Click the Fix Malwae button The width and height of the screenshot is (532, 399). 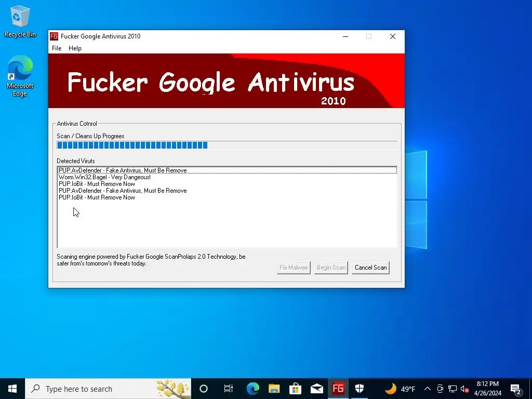[x=294, y=268]
